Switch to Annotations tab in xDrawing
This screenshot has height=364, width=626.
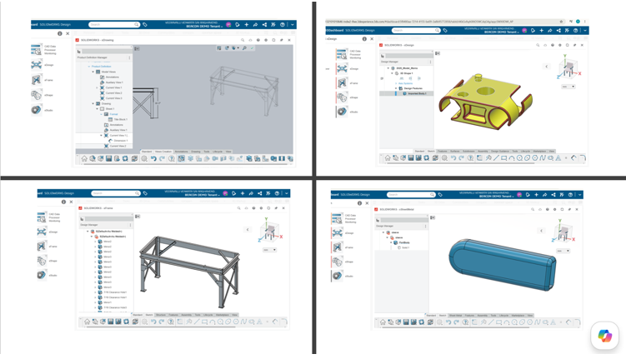[181, 152]
